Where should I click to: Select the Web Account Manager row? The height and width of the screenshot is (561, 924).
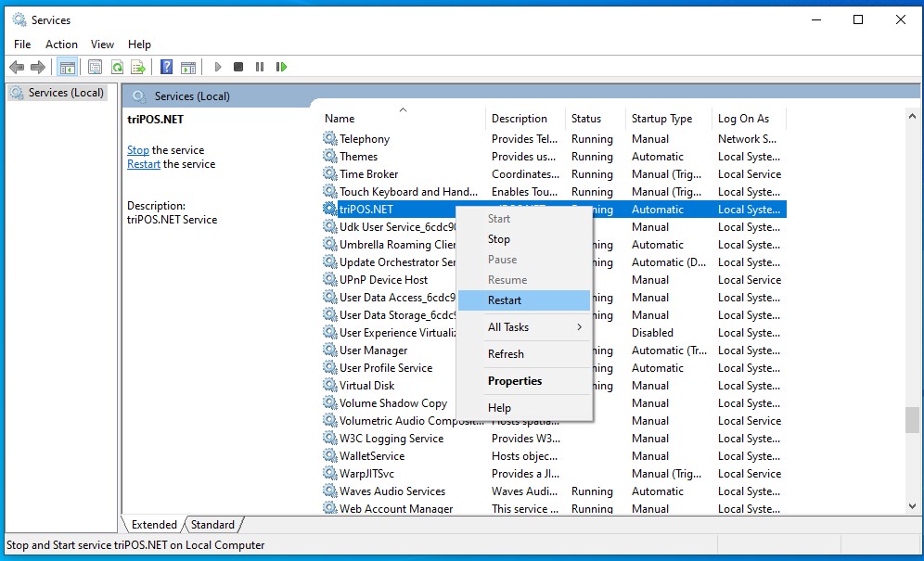click(554, 508)
